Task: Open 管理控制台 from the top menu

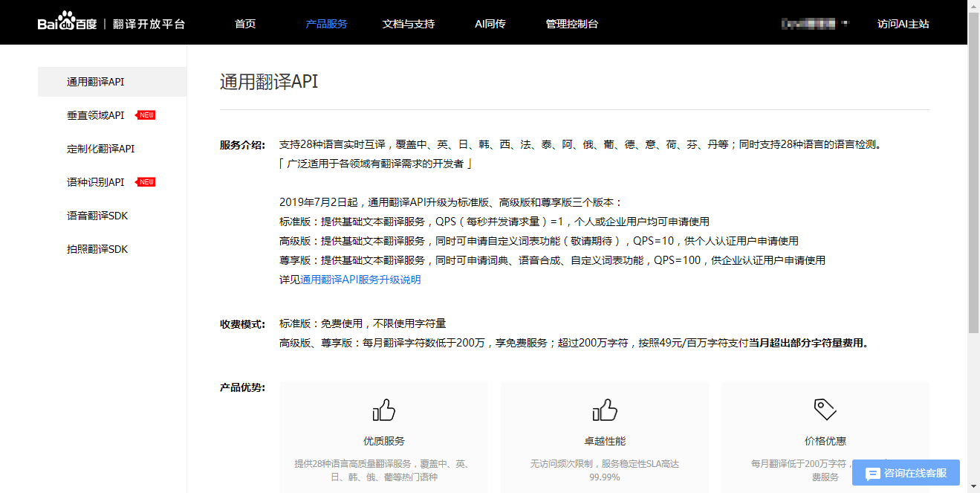Action: point(570,23)
